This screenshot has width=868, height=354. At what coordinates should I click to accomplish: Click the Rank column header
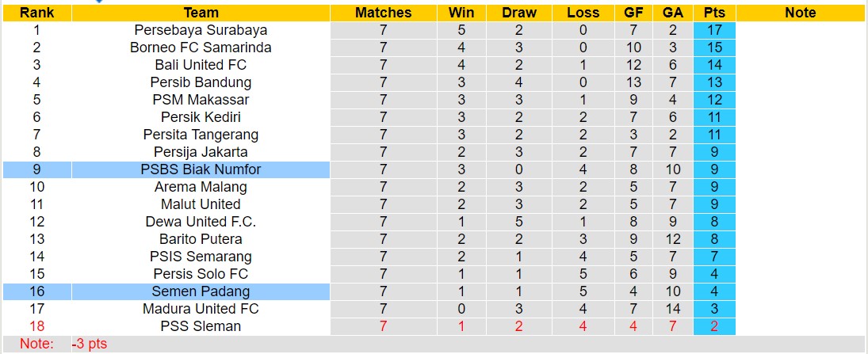[36, 13]
